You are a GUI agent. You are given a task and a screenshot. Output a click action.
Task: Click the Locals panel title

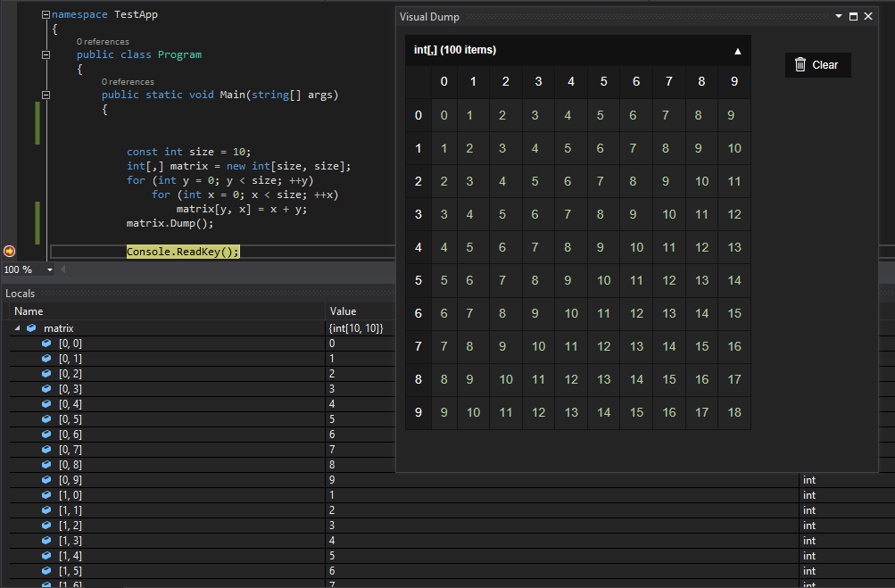point(20,294)
